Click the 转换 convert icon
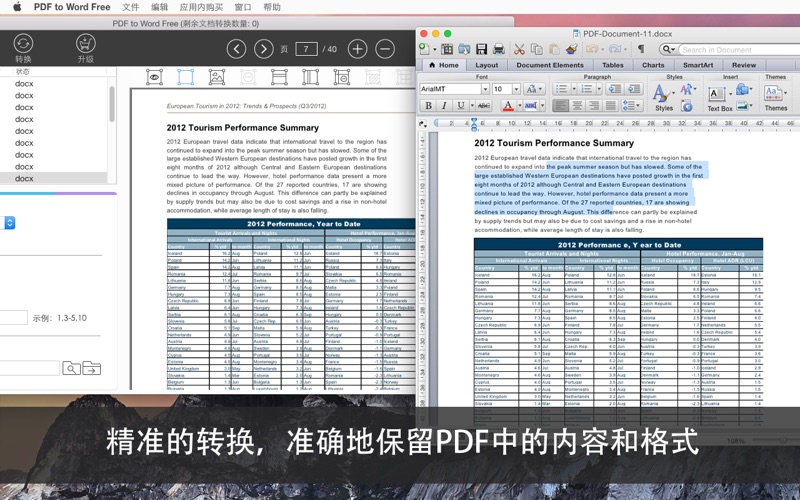This screenshot has height=500, width=800. (23, 44)
